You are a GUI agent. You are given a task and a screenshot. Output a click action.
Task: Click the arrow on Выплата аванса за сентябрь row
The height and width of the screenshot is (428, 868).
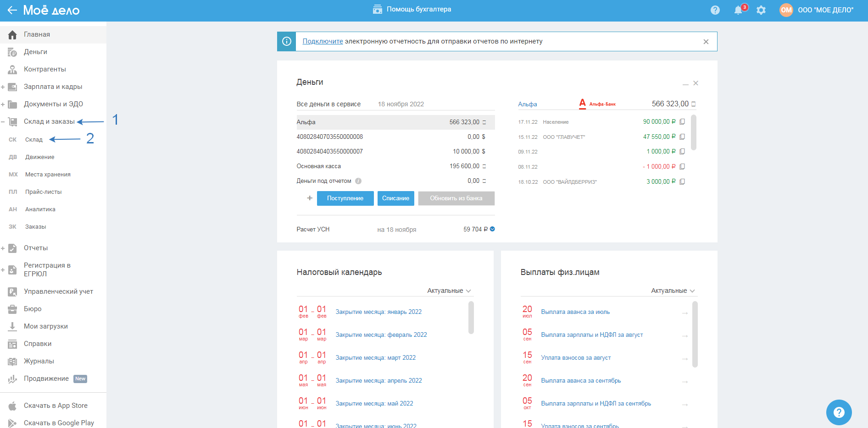pos(685,382)
